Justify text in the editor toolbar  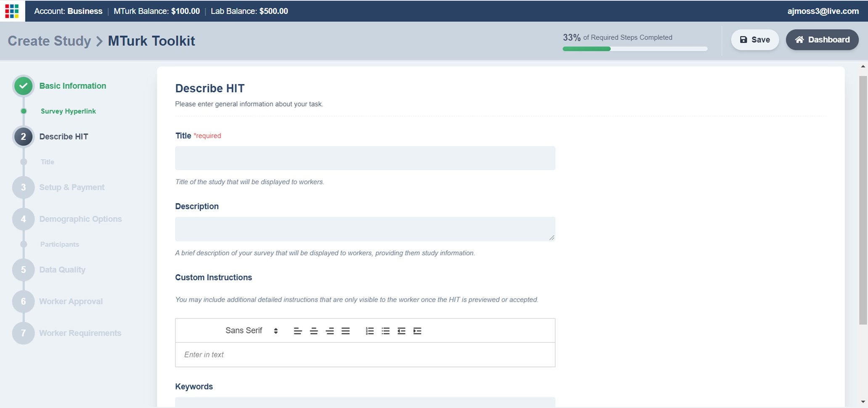(346, 331)
